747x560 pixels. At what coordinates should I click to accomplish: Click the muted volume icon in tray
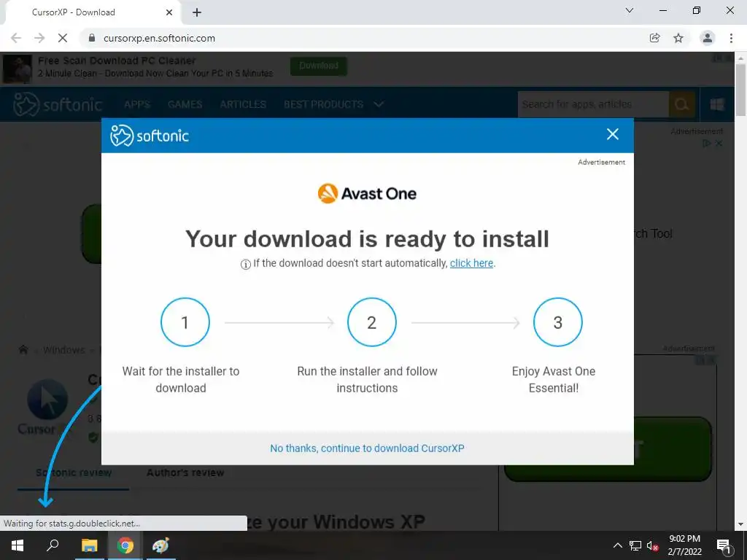click(x=653, y=545)
